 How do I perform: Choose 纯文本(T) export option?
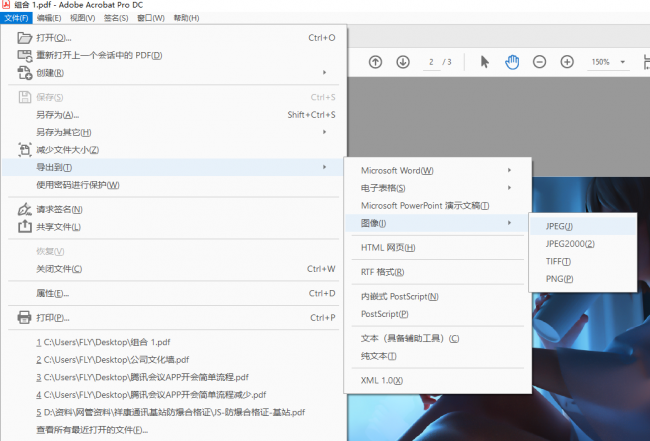(x=438, y=356)
